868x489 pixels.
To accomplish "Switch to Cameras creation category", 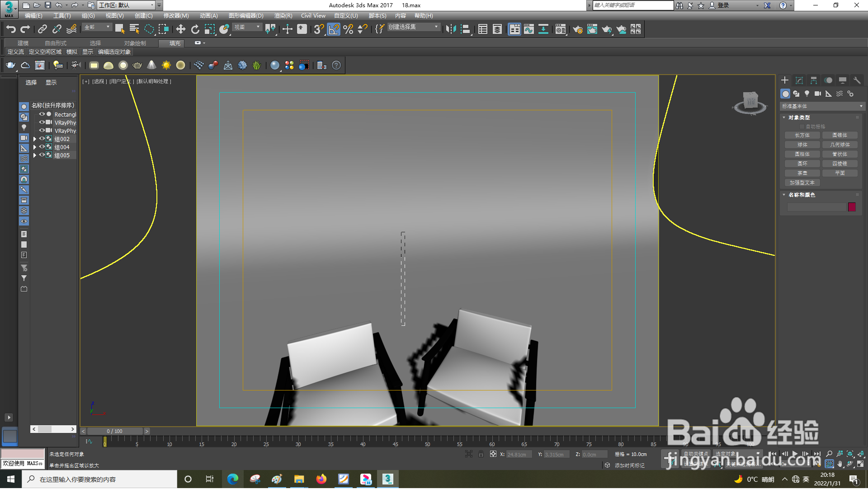I will (818, 94).
